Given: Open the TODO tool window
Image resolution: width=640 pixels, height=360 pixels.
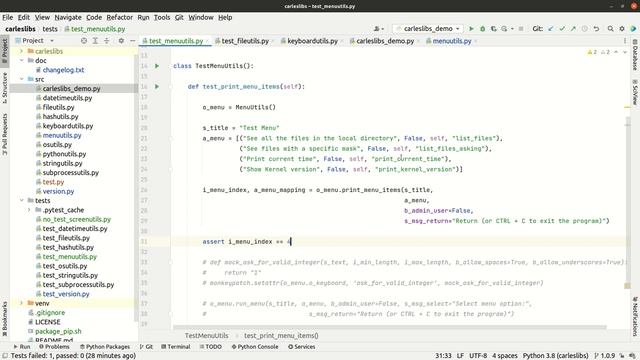Looking at the screenshot, I should click(211, 347).
